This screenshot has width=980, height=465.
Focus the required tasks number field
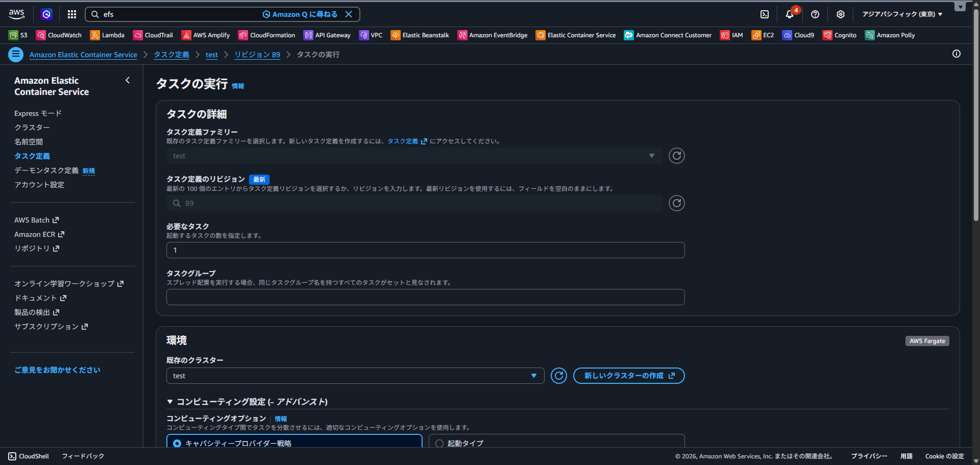tap(426, 250)
